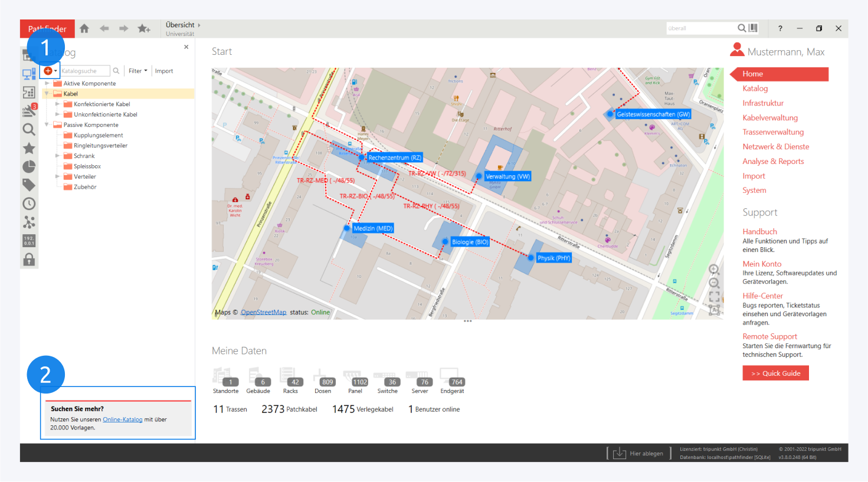Zoom in on the map
Image resolution: width=868 pixels, height=482 pixels.
714,270
